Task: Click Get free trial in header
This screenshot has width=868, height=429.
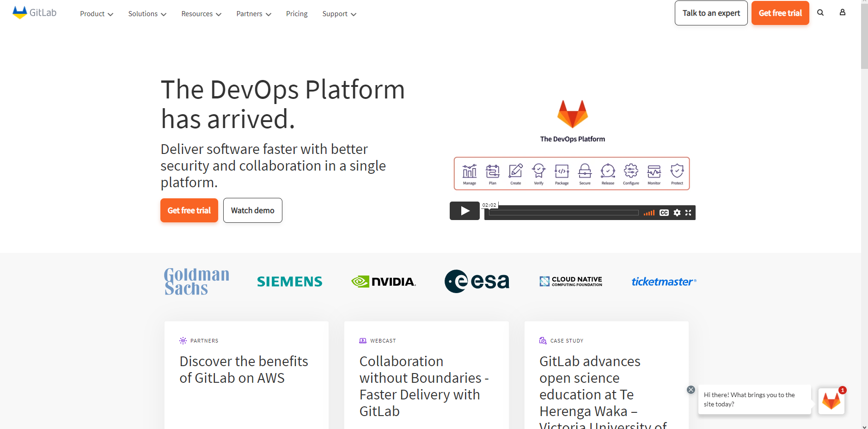Action: pyautogui.click(x=780, y=13)
